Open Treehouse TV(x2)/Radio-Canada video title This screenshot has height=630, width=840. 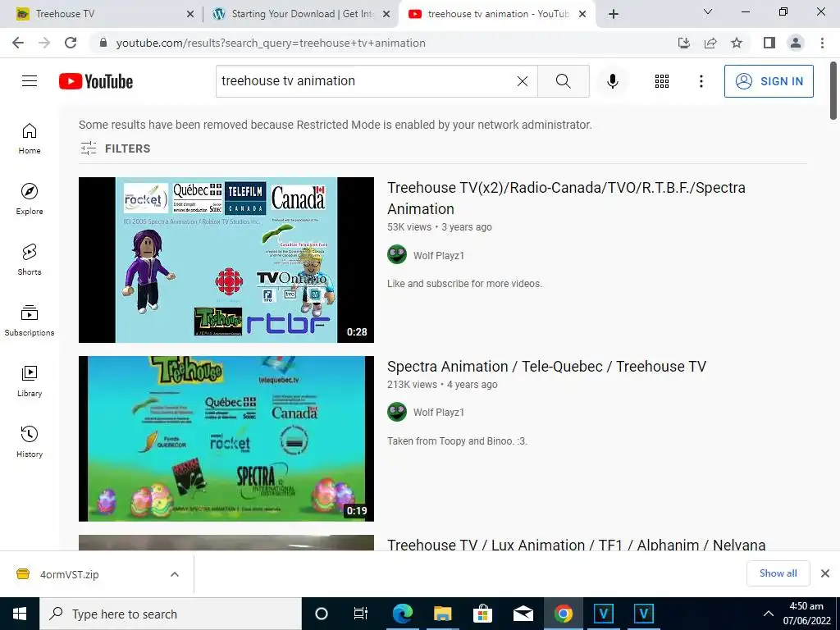[x=566, y=199]
